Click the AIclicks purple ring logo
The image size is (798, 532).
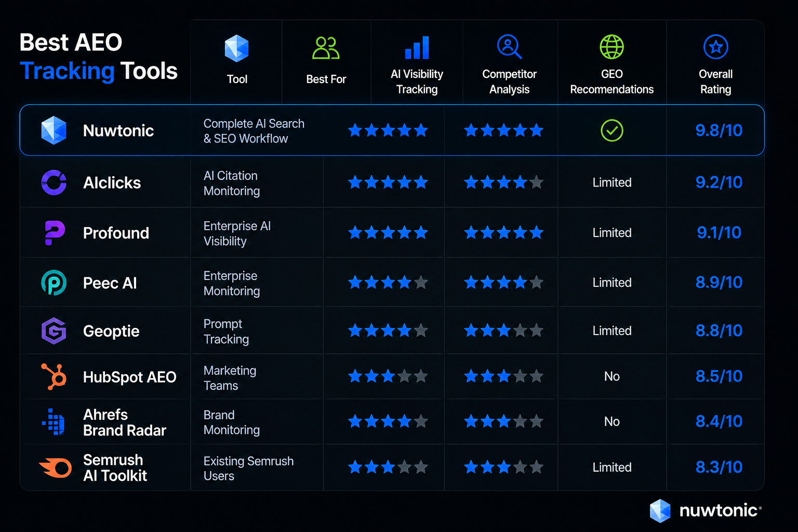[54, 182]
